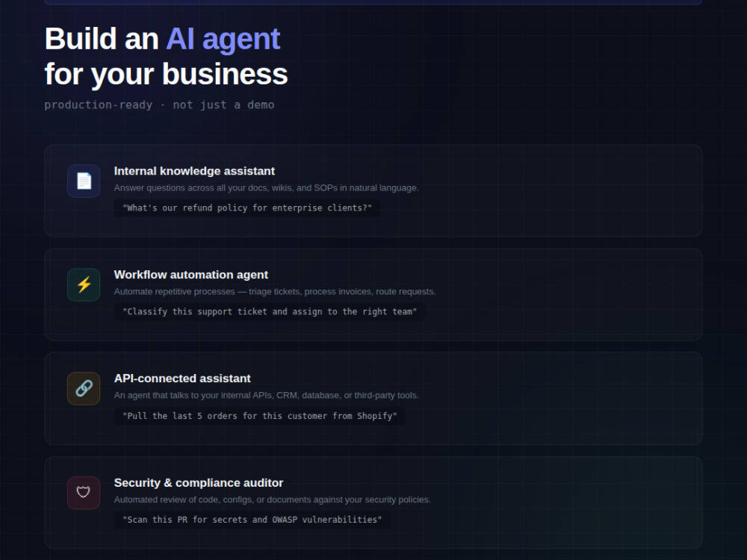The image size is (747, 560).
Task: Click the "AI agent" highlighted heading text
Action: pos(223,39)
